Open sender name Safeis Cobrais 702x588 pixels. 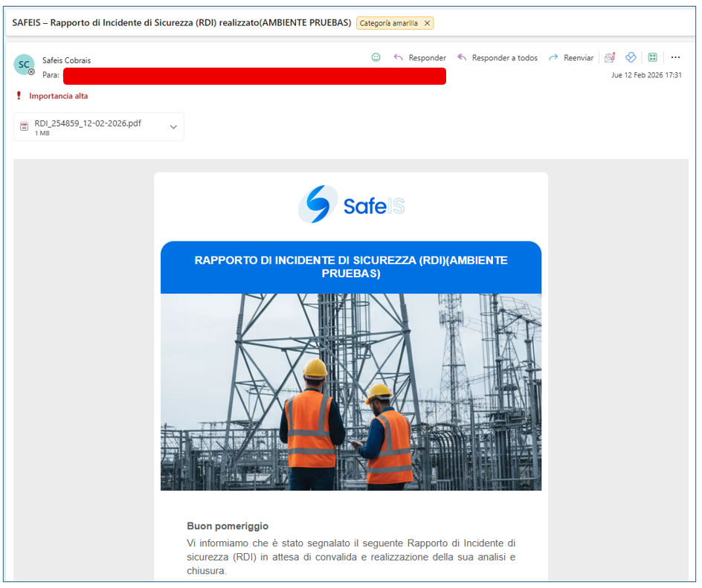pos(67,60)
